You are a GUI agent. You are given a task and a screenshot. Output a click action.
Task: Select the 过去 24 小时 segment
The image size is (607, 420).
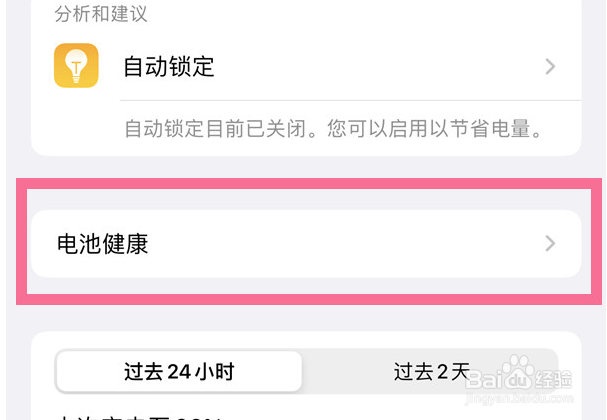[179, 372]
